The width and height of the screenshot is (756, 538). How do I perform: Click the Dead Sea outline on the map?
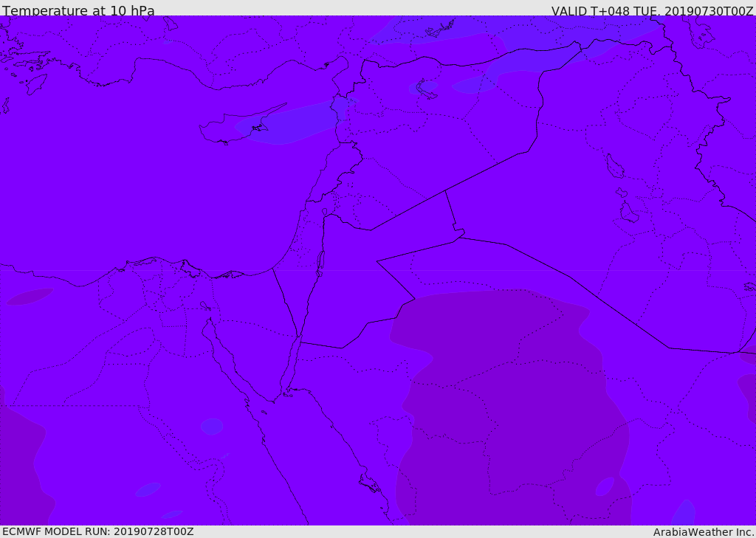(x=320, y=263)
